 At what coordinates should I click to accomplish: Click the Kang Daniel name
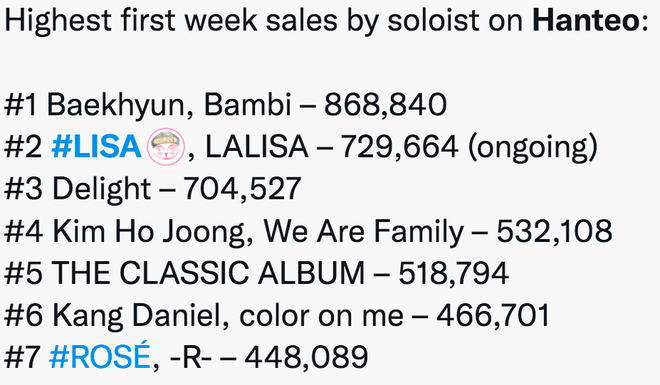click(137, 316)
